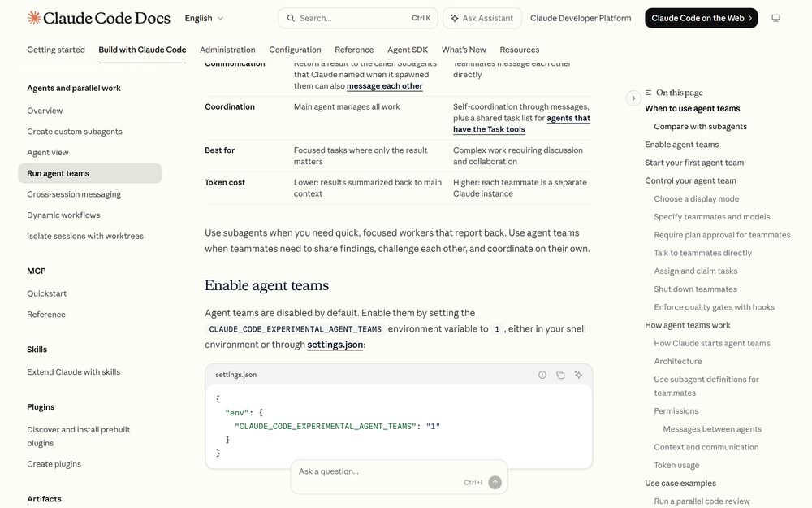Open the English language dropdown

point(204,18)
